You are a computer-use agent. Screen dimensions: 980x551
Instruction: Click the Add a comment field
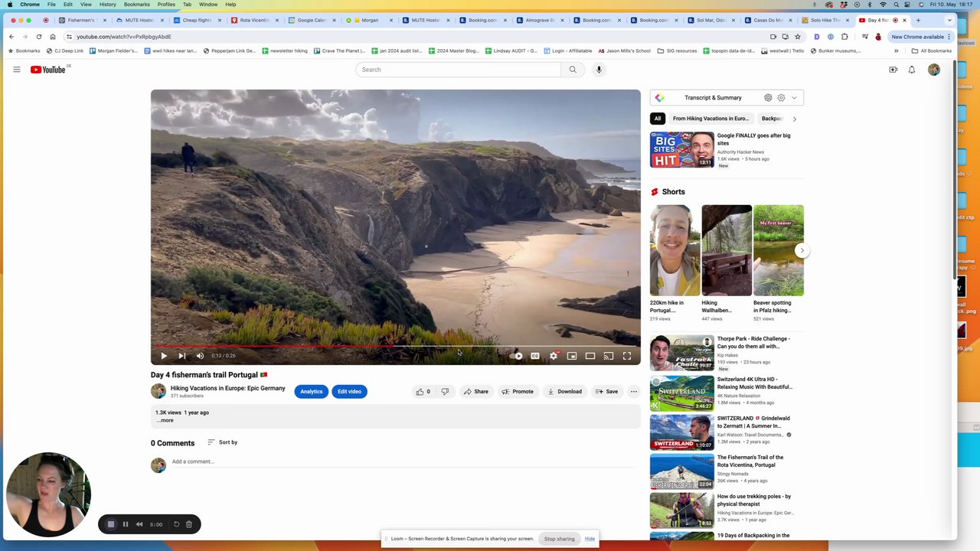(x=404, y=461)
